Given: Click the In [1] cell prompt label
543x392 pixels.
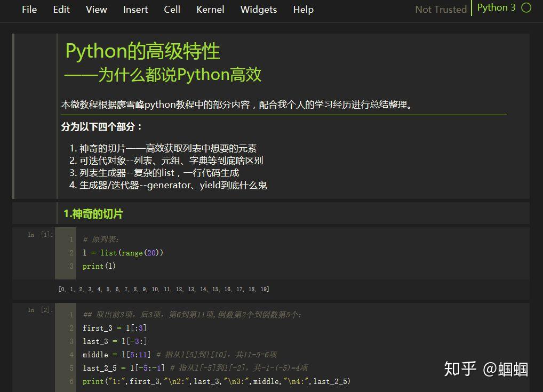Looking at the screenshot, I should tap(38, 234).
